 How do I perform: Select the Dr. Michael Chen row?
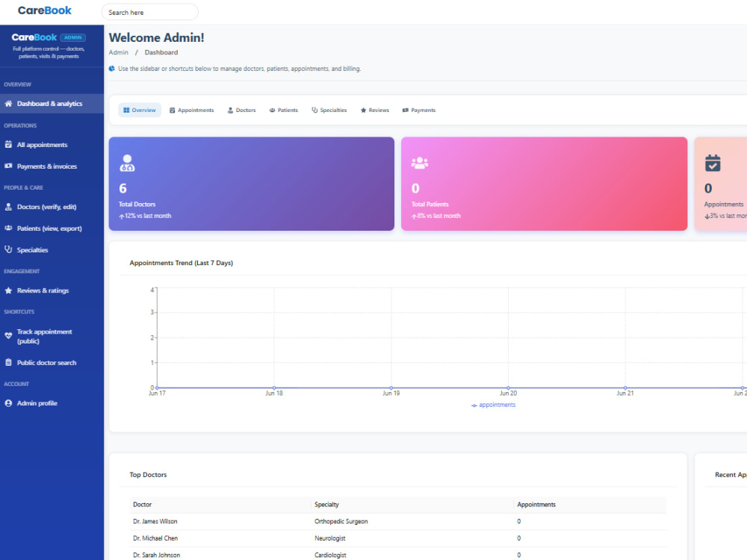point(397,538)
